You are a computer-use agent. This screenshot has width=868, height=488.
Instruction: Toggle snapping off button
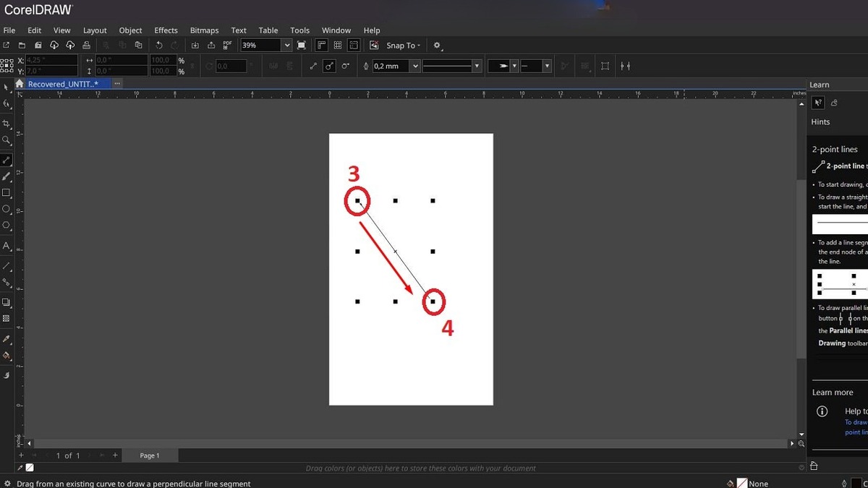click(x=374, y=45)
